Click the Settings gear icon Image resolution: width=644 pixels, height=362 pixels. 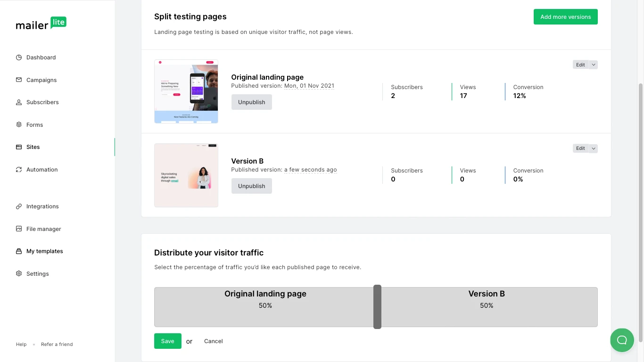[19, 274]
